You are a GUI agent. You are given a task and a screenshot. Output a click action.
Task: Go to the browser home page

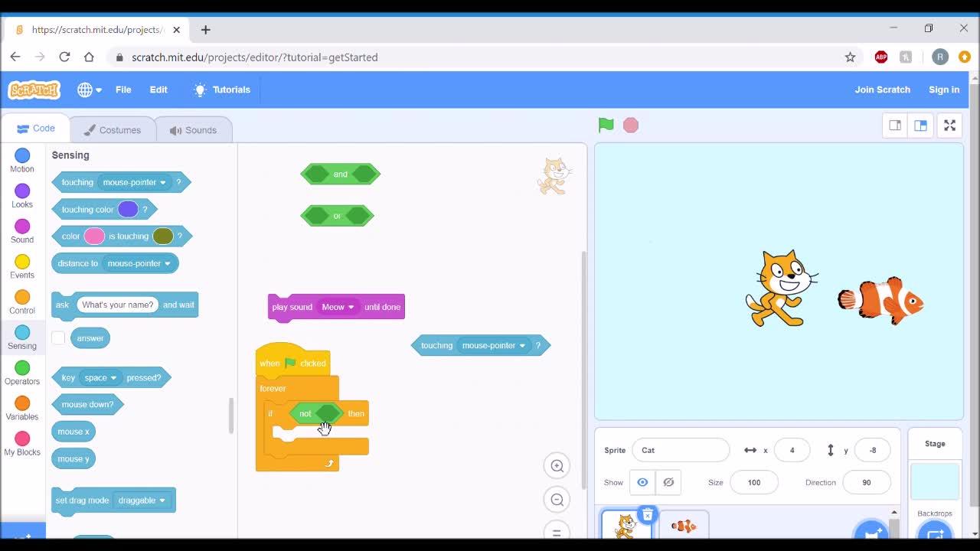coord(89,57)
